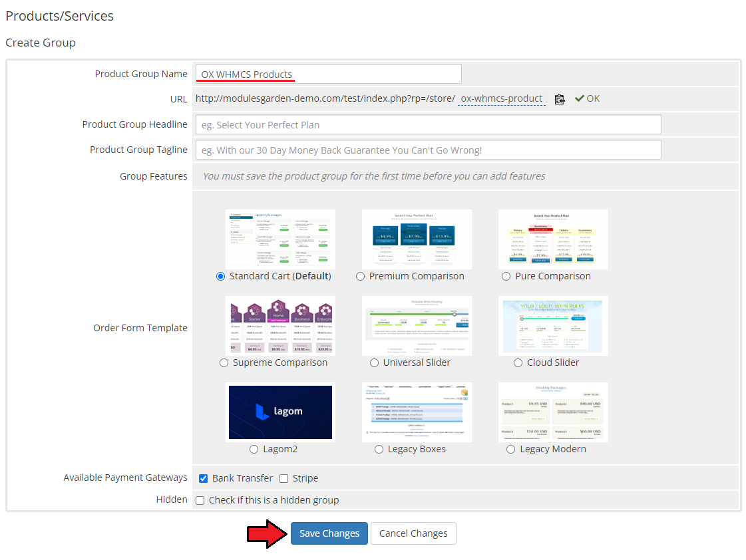
Task: Click the Legacy Boxes template preview
Action: 417,412
